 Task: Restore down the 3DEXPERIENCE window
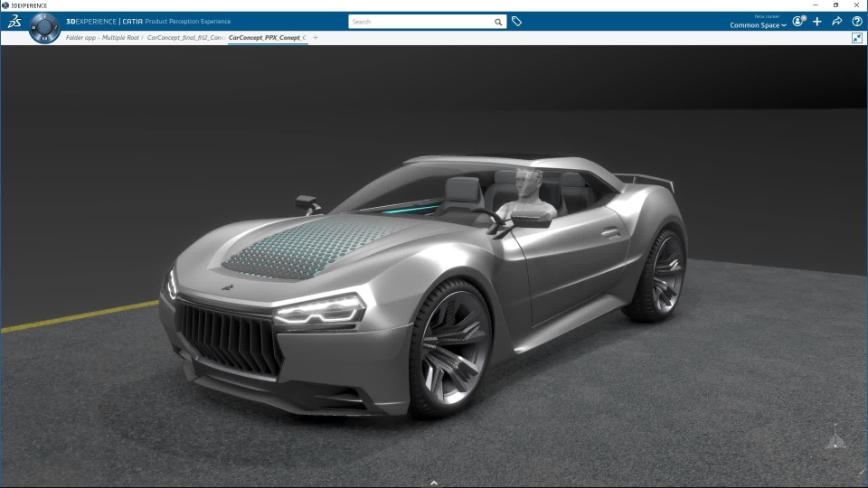click(x=835, y=5)
